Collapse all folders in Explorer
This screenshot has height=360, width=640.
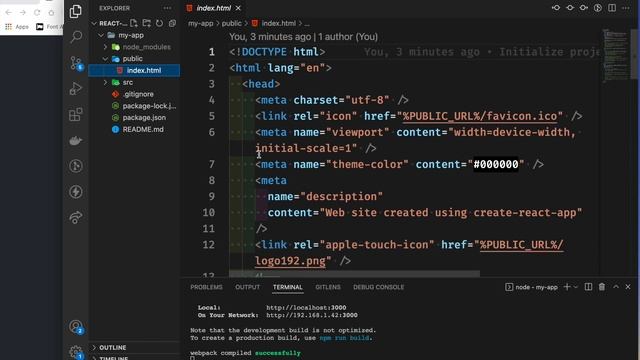click(x=173, y=23)
